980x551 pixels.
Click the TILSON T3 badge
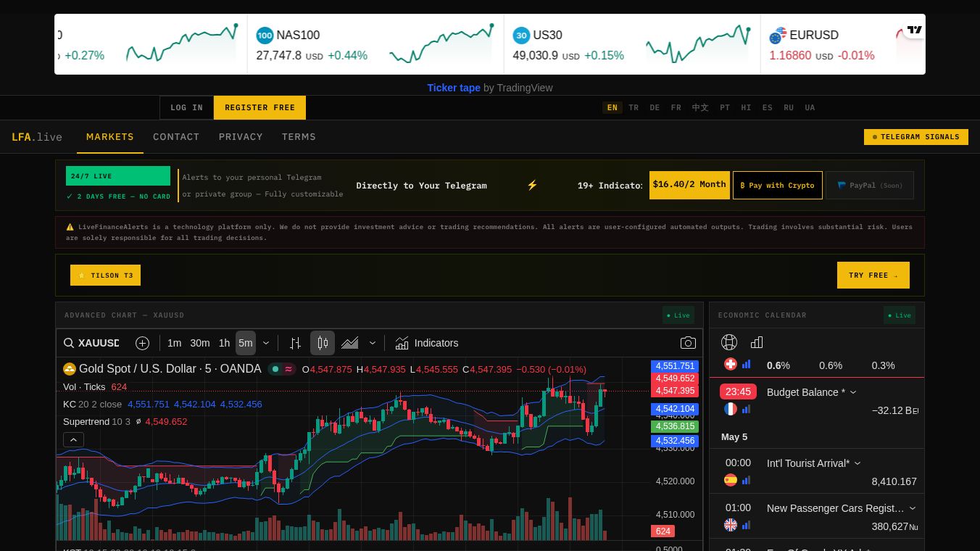coord(106,275)
